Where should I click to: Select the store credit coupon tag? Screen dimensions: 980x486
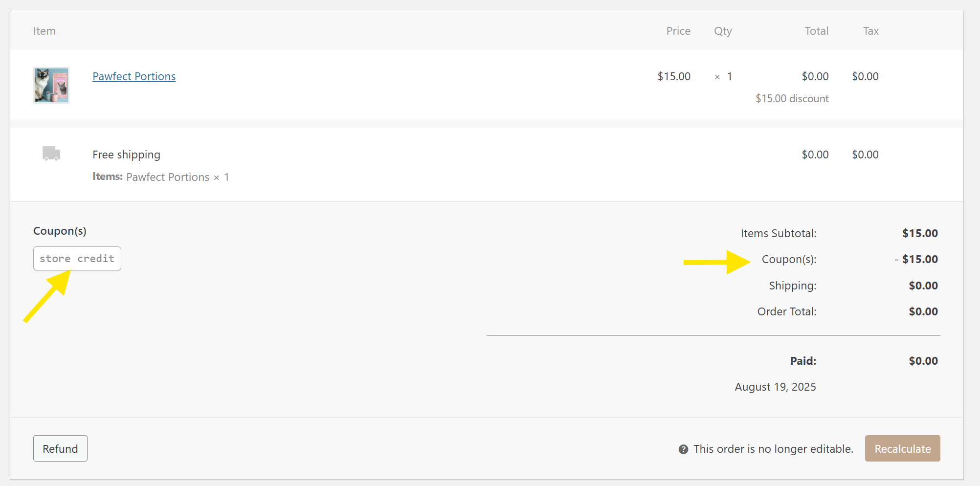click(x=77, y=258)
